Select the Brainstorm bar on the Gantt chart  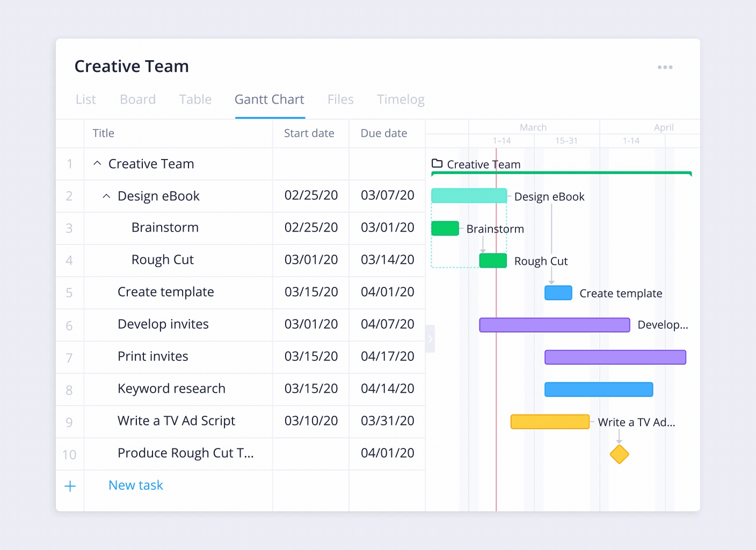(x=445, y=228)
